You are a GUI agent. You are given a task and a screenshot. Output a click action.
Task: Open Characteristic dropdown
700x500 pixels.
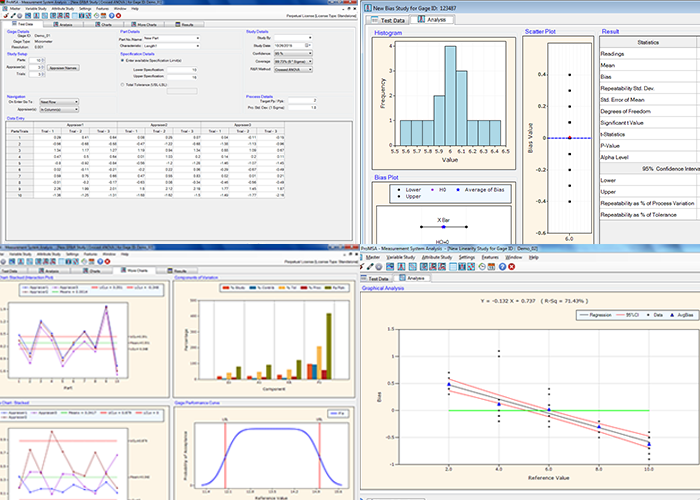pos(171,46)
